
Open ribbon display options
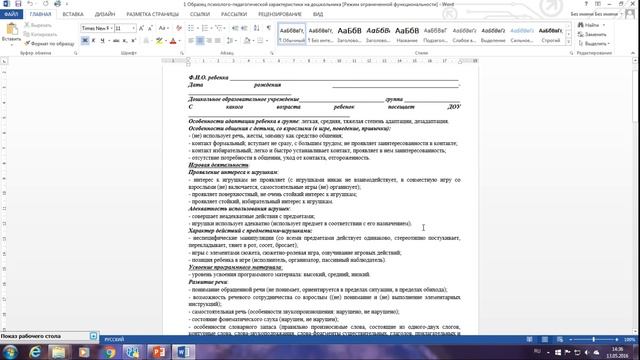[598, 4]
